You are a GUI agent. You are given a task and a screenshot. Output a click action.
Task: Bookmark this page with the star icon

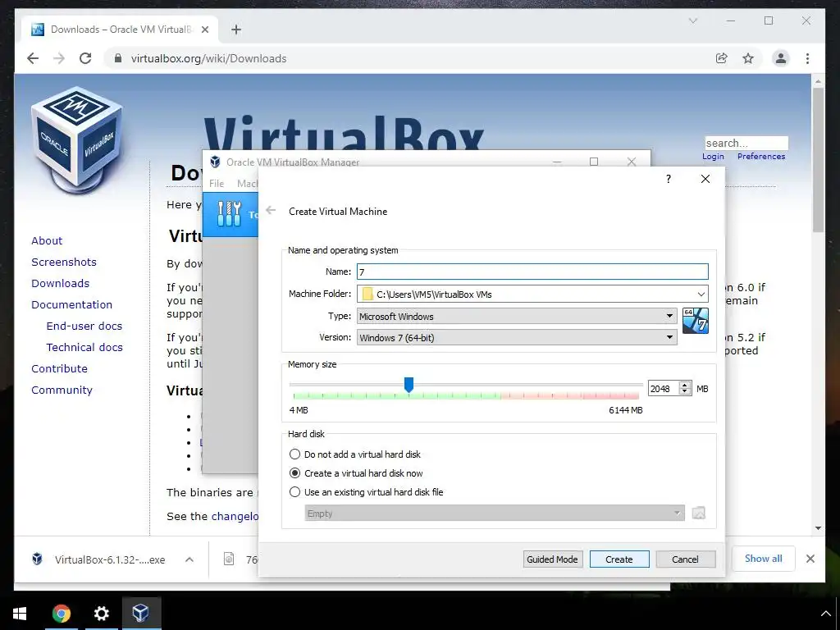tap(748, 58)
